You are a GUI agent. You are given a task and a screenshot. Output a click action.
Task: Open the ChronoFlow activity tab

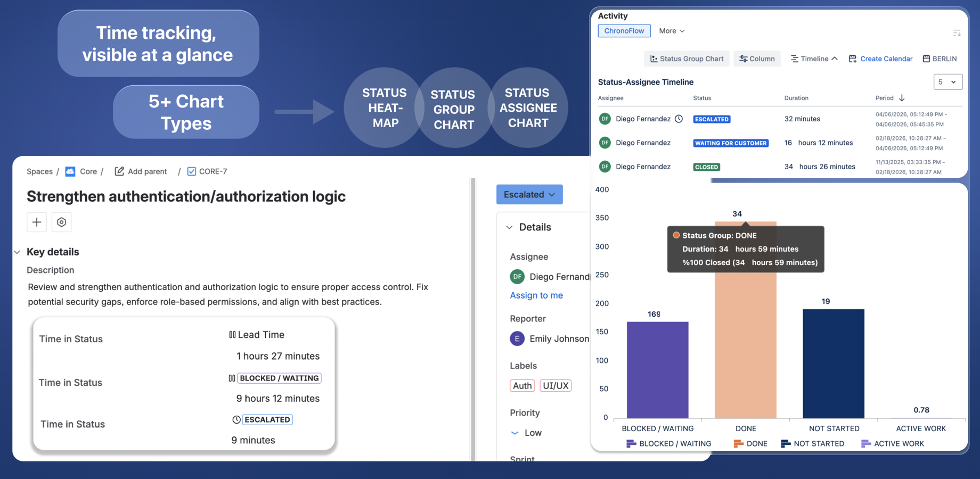click(624, 31)
